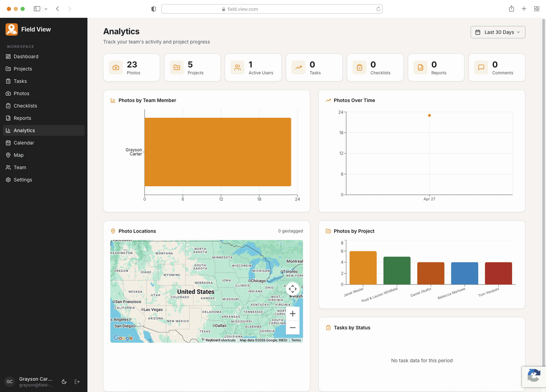Click the field.view.com address bar
546x392 pixels.
pos(272,9)
